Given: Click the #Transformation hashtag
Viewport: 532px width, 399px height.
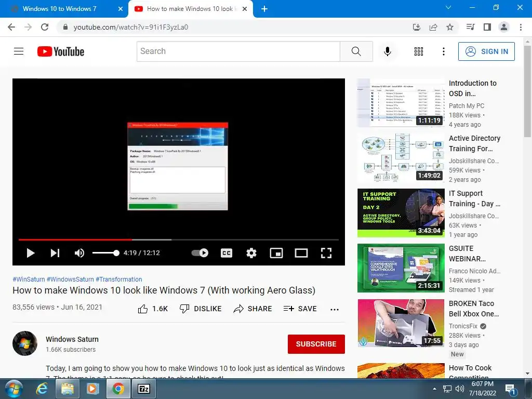Looking at the screenshot, I should 119,279.
